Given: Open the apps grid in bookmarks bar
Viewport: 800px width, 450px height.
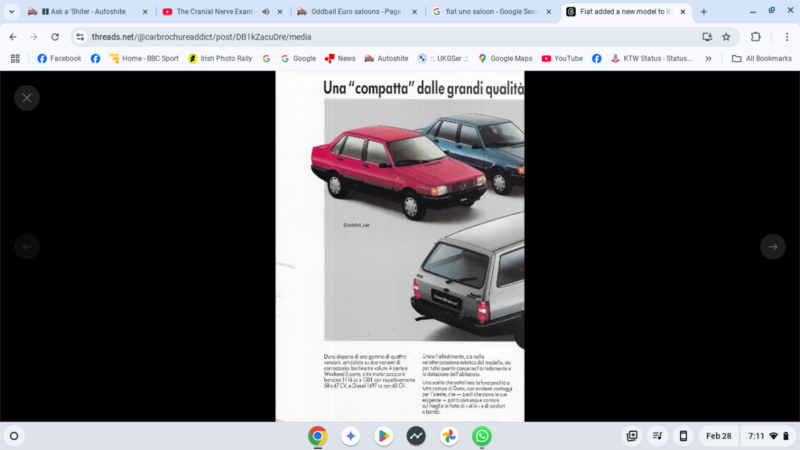Looking at the screenshot, I should click(15, 59).
